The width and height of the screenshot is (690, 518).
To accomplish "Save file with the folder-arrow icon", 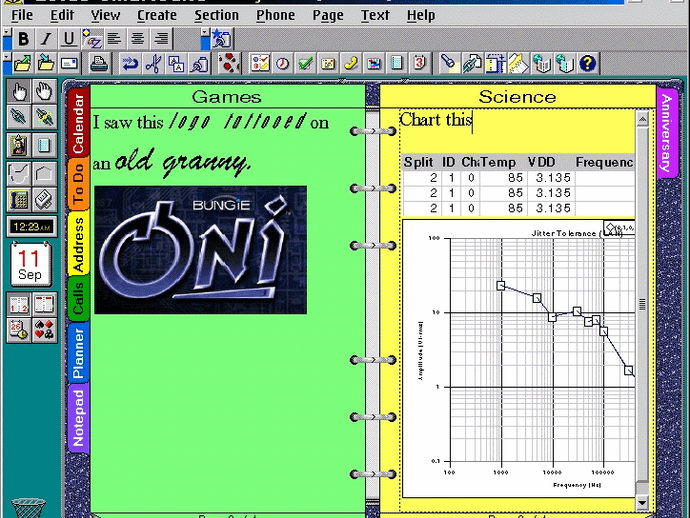I will (46, 63).
